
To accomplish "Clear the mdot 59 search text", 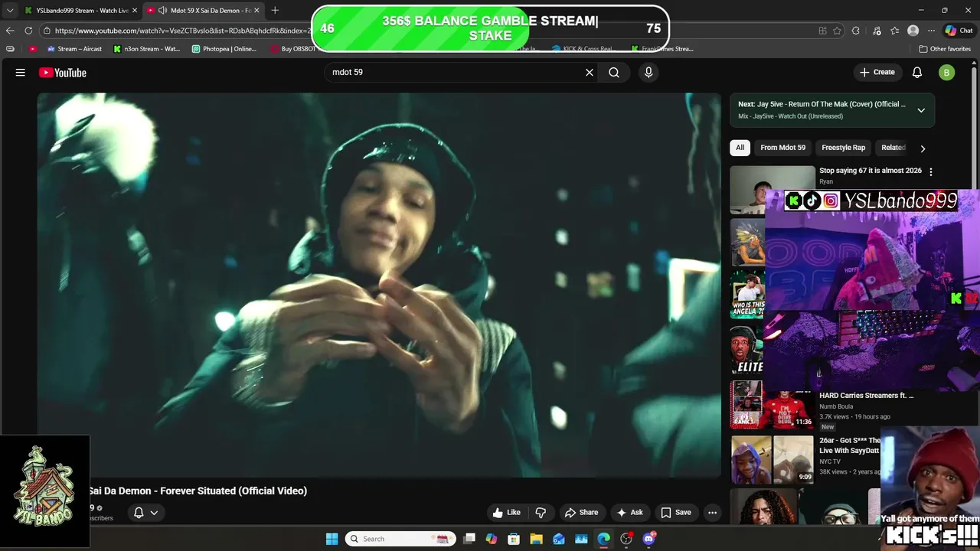I will click(590, 73).
